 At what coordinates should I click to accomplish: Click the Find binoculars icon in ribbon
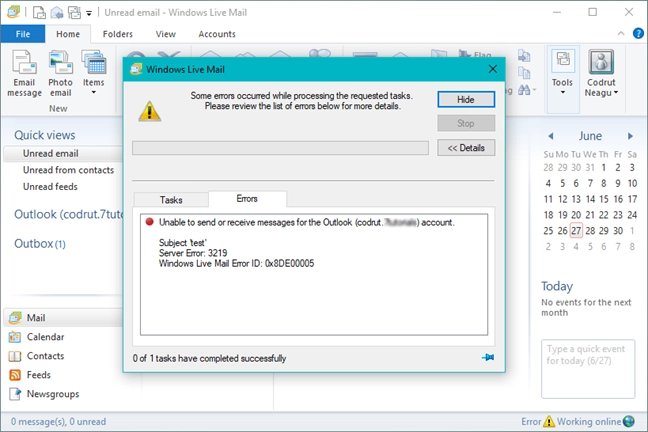tap(524, 90)
